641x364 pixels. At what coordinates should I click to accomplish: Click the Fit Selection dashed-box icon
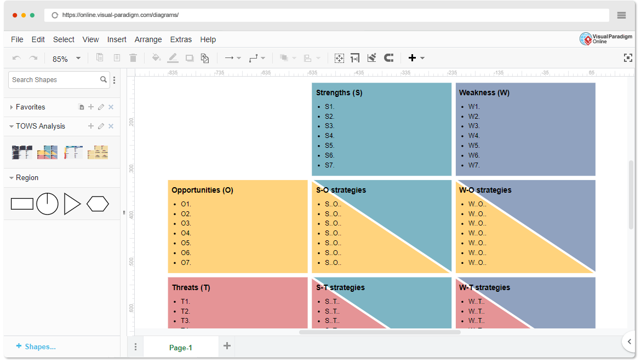point(339,58)
